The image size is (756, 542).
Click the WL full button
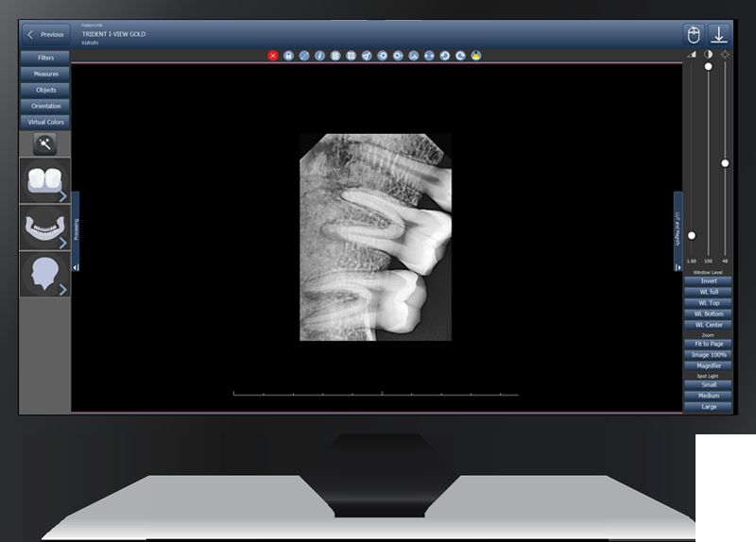(x=708, y=292)
